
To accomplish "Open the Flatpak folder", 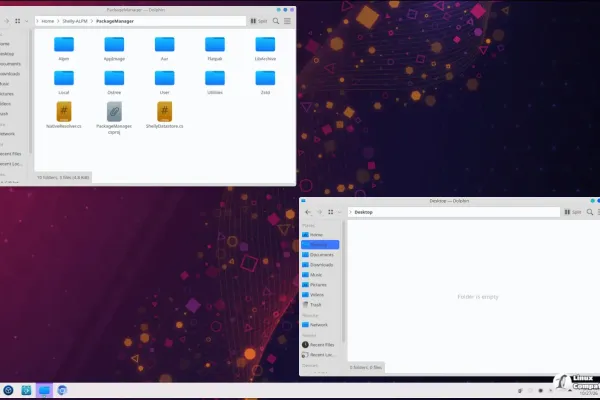I will (x=215, y=48).
